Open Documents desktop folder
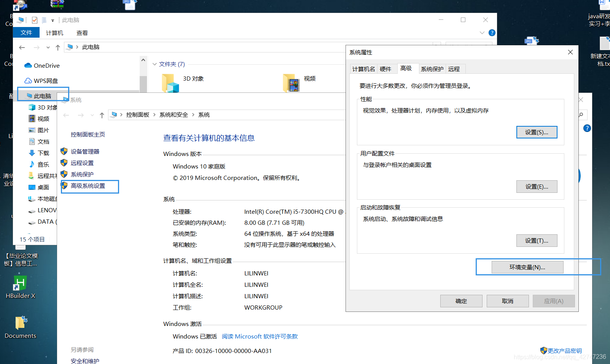This screenshot has width=610, height=364. coord(21,327)
